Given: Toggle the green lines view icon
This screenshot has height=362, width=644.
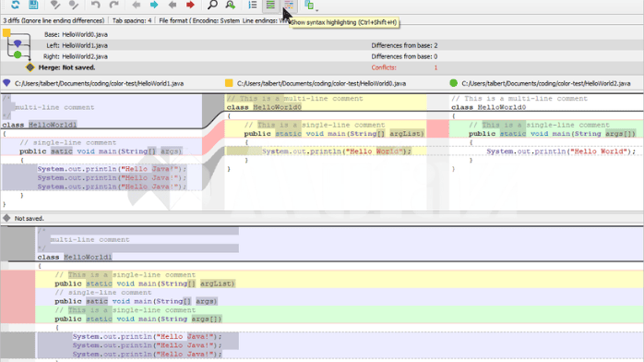Looking at the screenshot, I should click(270, 5).
